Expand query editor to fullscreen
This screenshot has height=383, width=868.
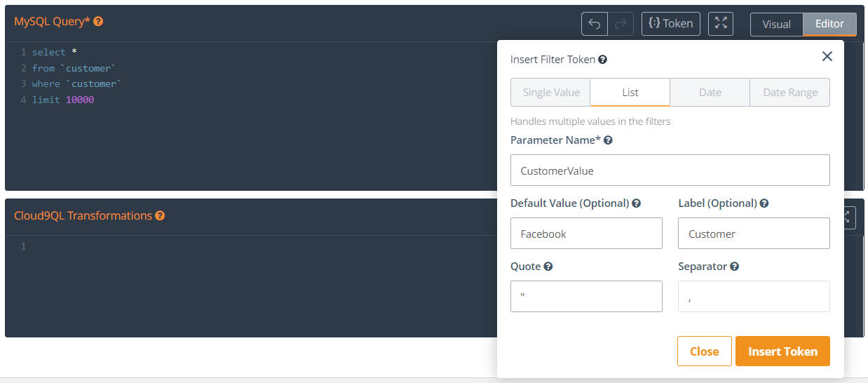click(721, 23)
